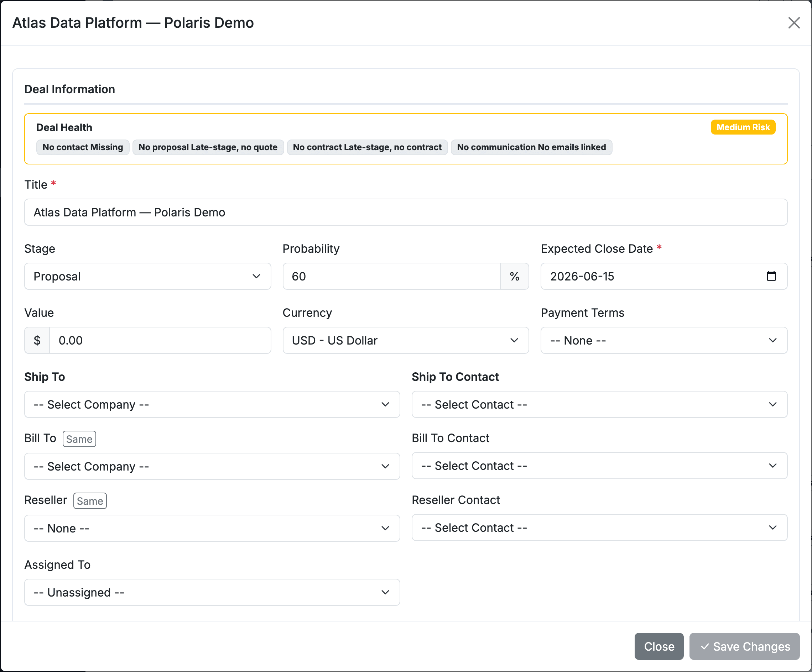Click into the Probability field showing 60
Image resolution: width=812 pixels, height=672 pixels.
pos(391,276)
